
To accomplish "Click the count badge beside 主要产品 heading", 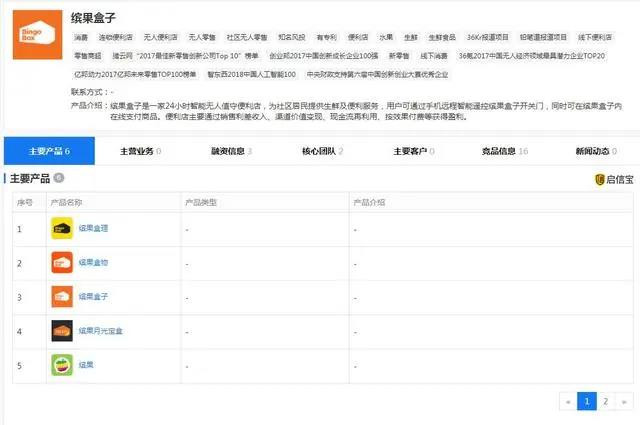I will point(59,178).
